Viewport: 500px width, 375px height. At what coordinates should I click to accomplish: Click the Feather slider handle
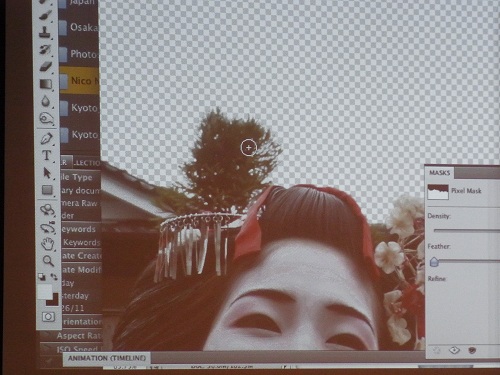click(434, 262)
